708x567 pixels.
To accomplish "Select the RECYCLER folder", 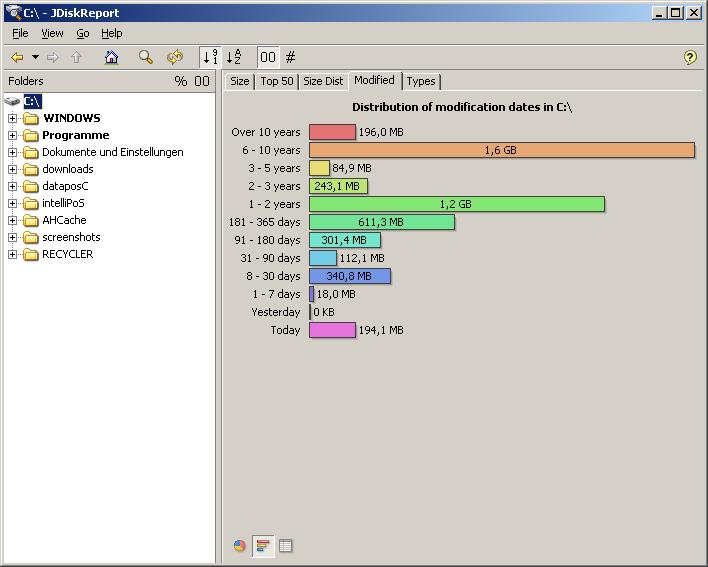I will 67,254.
